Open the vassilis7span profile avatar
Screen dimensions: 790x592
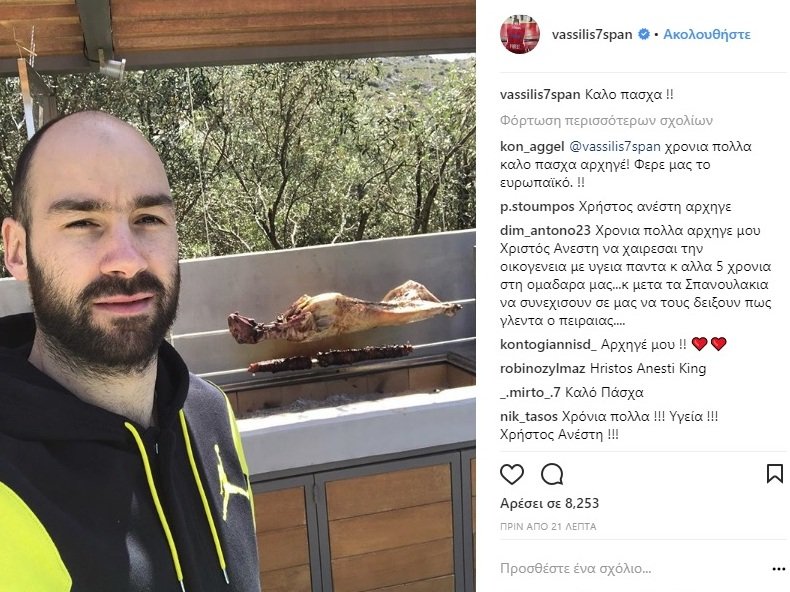click(519, 34)
